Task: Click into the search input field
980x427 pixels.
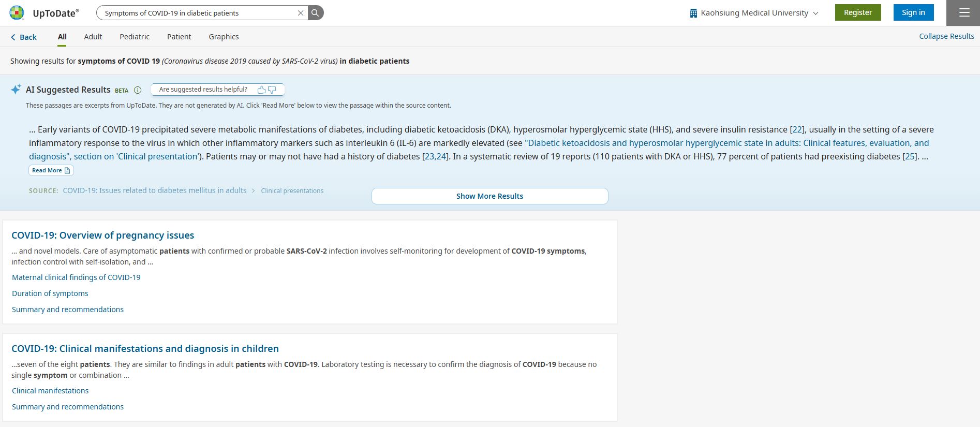Action: click(197, 13)
